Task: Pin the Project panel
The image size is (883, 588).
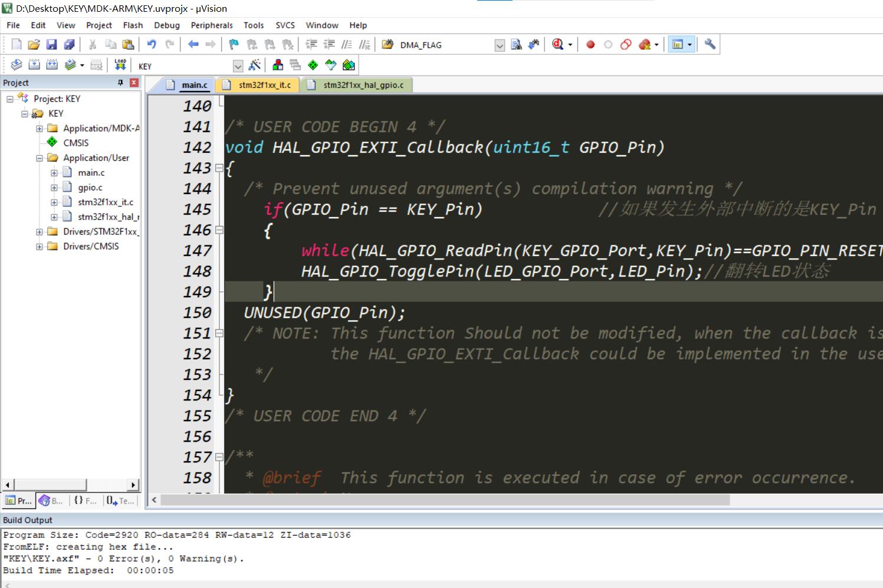Action: (120, 83)
